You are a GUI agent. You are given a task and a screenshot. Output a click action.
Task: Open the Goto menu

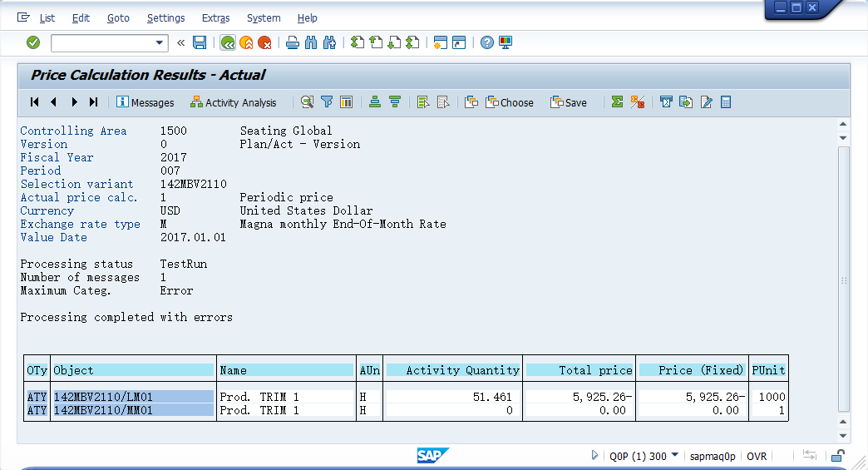118,17
